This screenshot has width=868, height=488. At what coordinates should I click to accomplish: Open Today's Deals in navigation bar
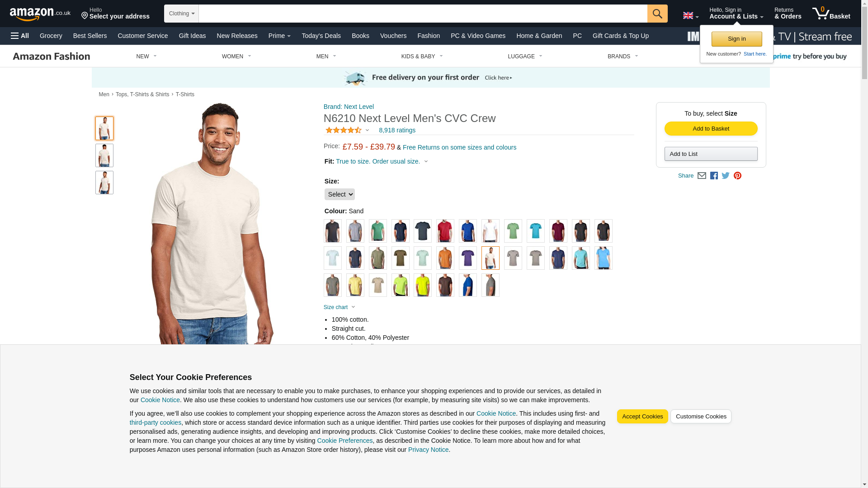(321, 36)
